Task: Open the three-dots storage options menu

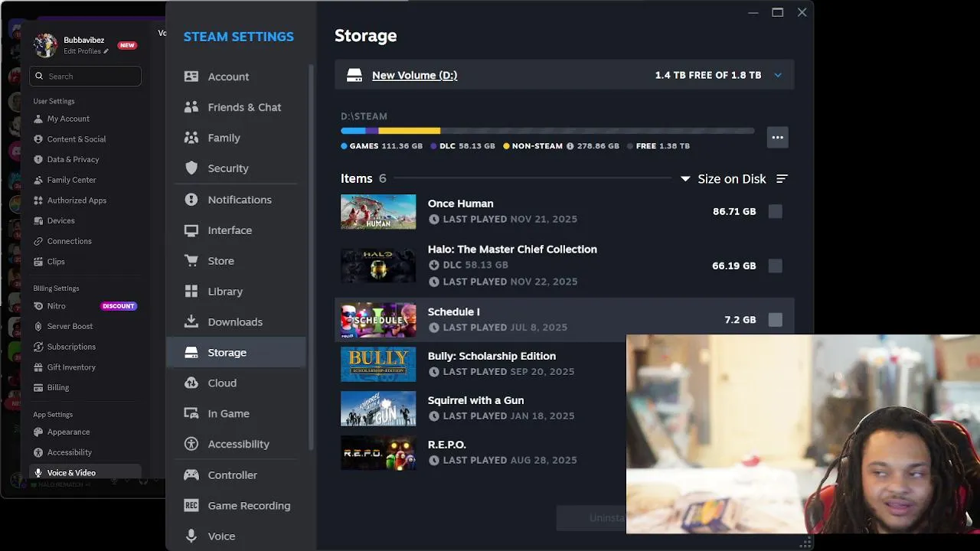Action: (778, 137)
